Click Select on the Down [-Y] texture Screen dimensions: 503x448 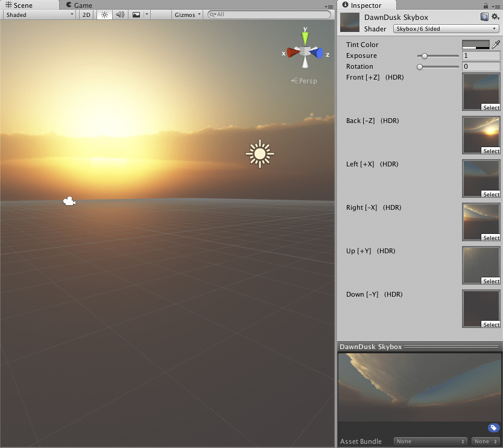point(490,324)
